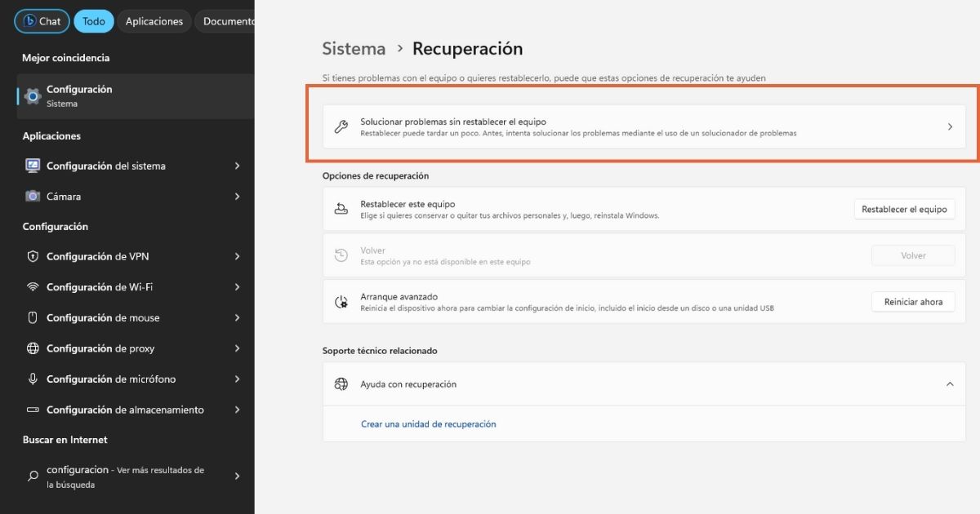This screenshot has width=980, height=514.
Task: Click arrow on Solucionar problemas row
Action: point(950,126)
